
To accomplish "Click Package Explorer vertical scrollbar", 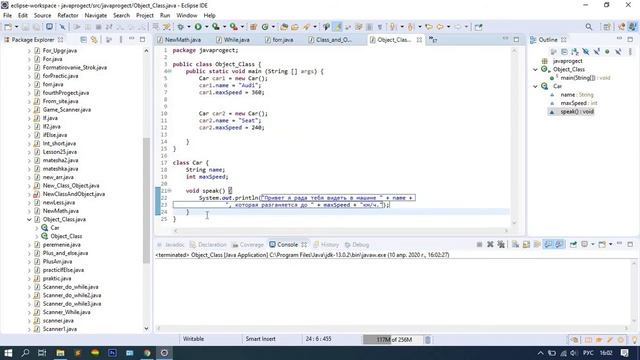I will [x=147, y=200].
